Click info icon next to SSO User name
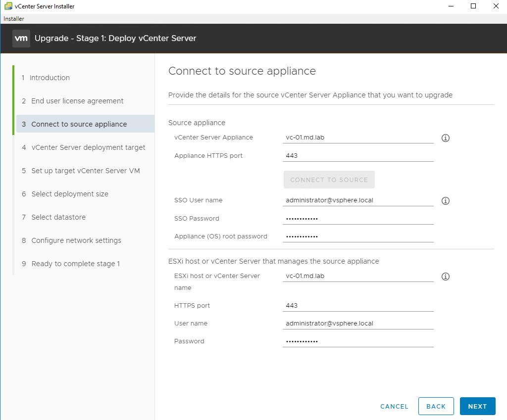The width and height of the screenshot is (507, 420). pyautogui.click(x=445, y=201)
